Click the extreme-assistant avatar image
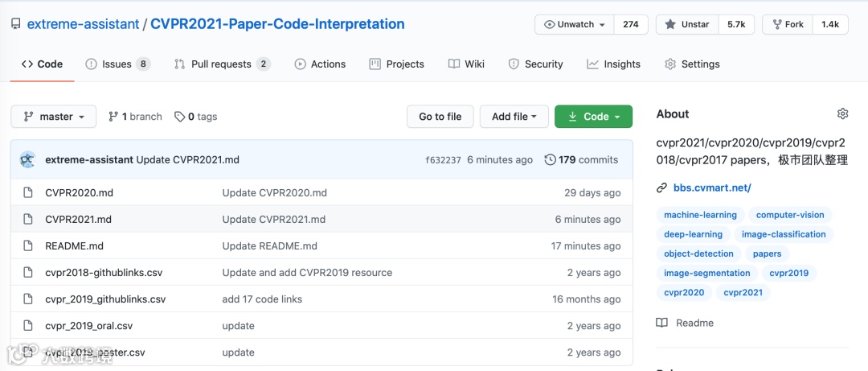This screenshot has height=371, width=868. point(28,159)
